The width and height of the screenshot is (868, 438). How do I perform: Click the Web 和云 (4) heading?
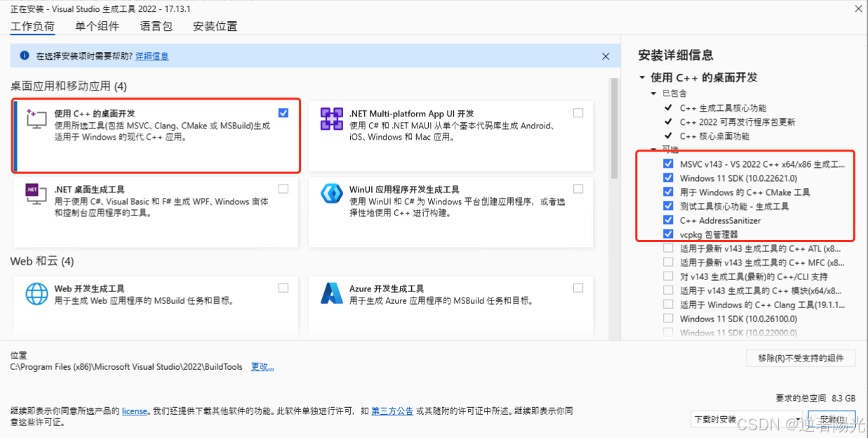pos(42,261)
